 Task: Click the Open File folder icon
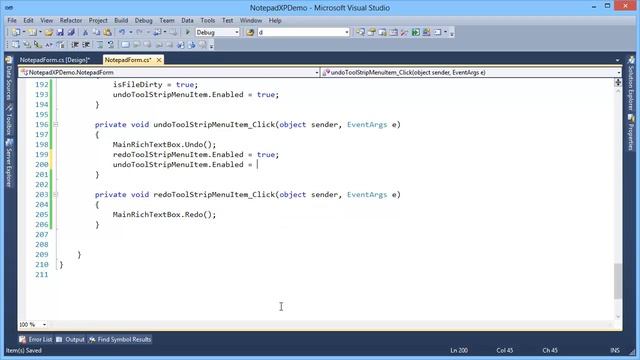(x=49, y=32)
